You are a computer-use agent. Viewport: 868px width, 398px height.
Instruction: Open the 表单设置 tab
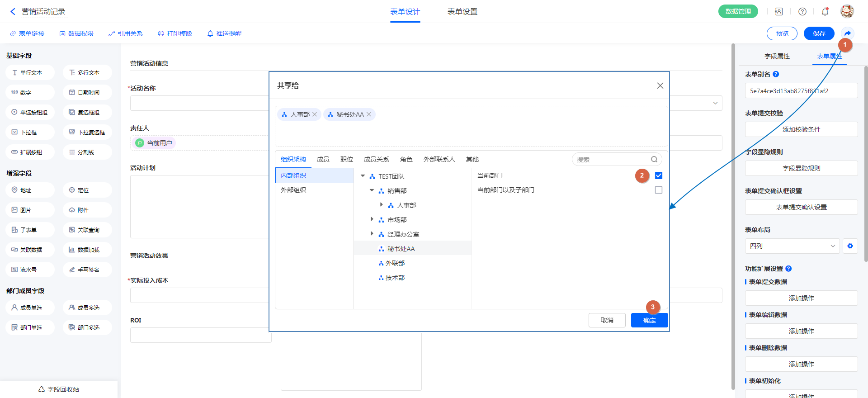pos(462,12)
